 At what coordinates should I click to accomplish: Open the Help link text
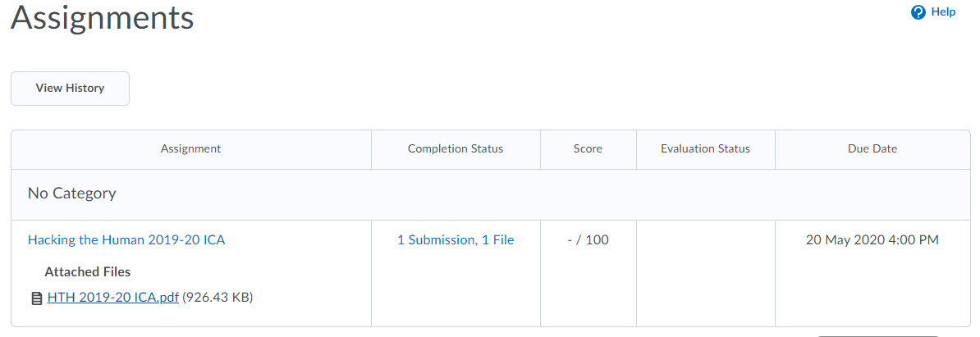tap(943, 11)
